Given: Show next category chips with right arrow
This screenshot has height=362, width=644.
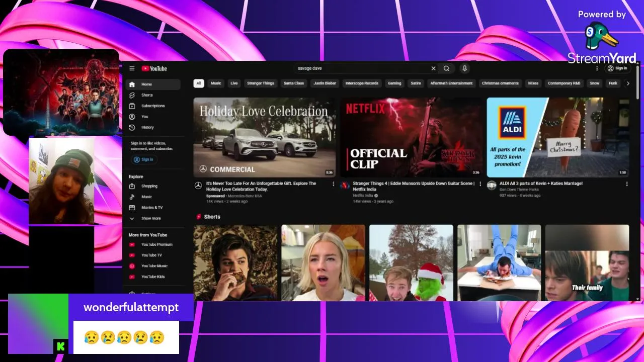Looking at the screenshot, I should click(627, 83).
